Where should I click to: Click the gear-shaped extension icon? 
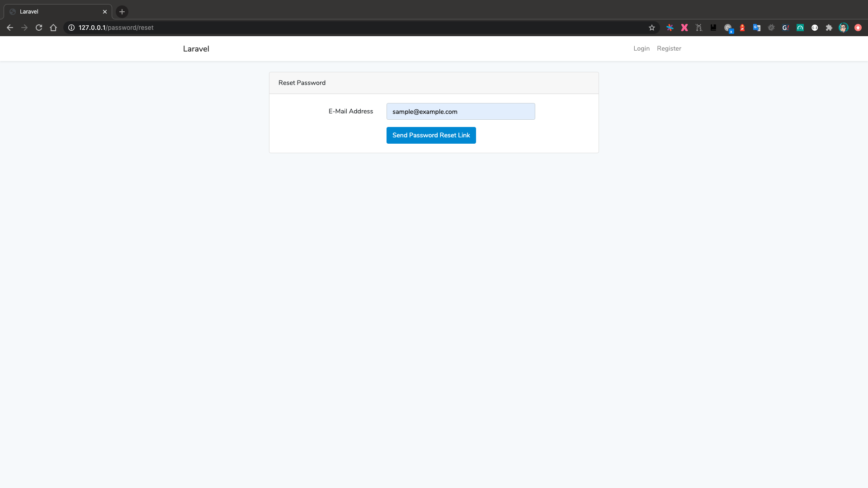tap(771, 28)
